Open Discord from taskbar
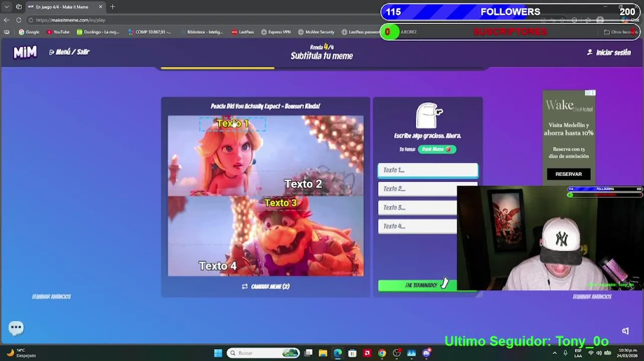The image size is (644, 361). click(x=426, y=353)
